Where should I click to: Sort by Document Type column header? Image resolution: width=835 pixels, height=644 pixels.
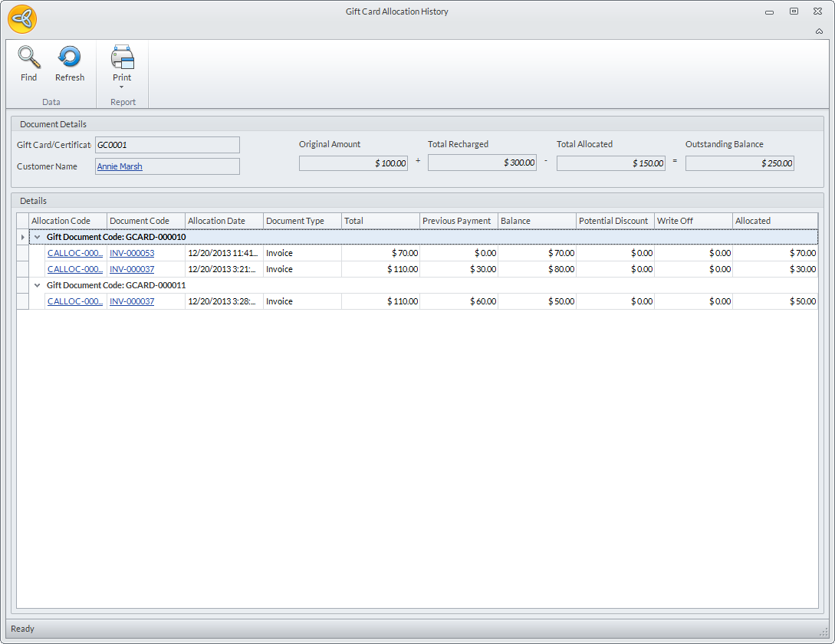tap(302, 221)
